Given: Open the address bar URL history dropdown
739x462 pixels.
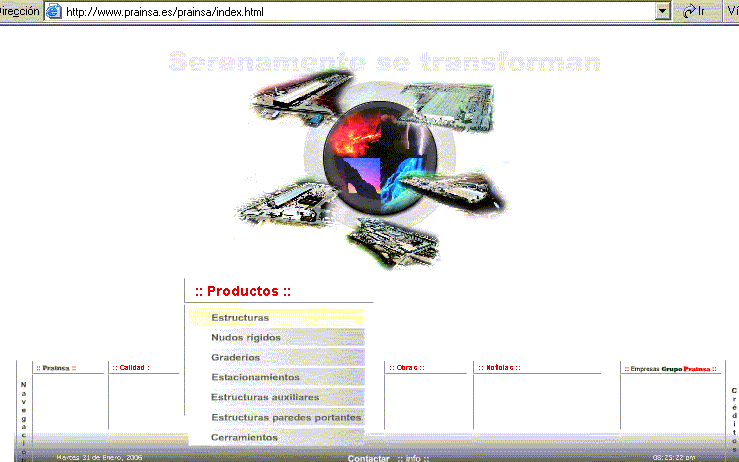Looking at the screenshot, I should [662, 11].
